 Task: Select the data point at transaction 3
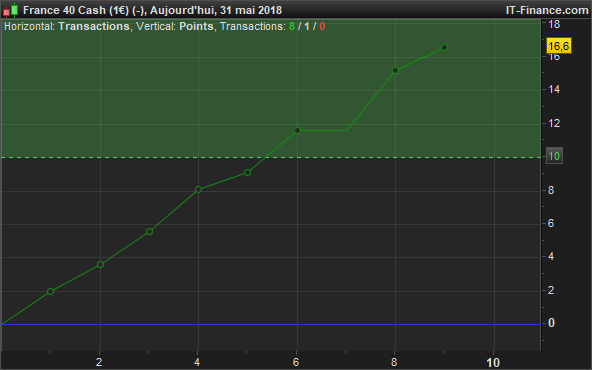(x=150, y=231)
